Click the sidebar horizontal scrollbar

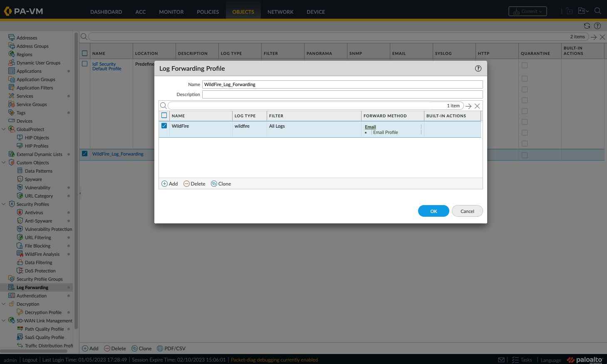[x=34, y=351]
